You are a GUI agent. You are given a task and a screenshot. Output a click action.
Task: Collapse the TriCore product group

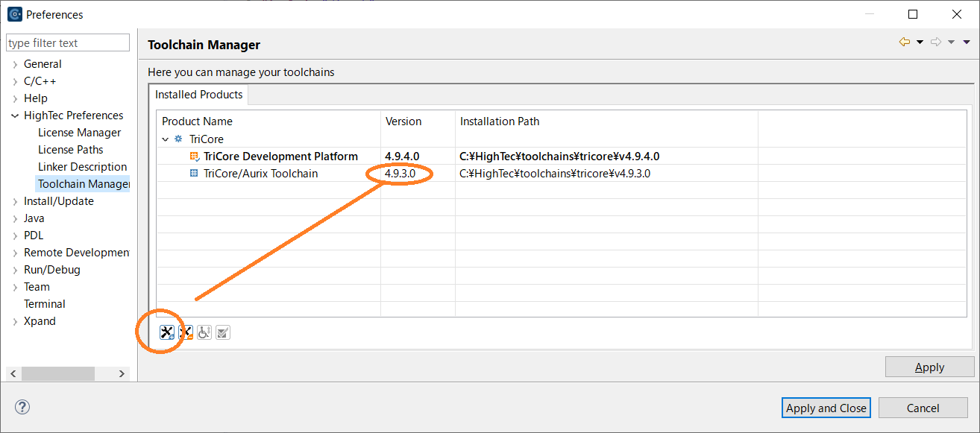(165, 139)
